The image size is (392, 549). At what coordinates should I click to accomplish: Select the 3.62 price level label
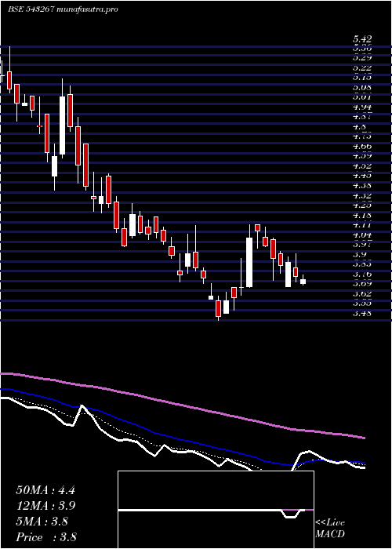click(362, 294)
